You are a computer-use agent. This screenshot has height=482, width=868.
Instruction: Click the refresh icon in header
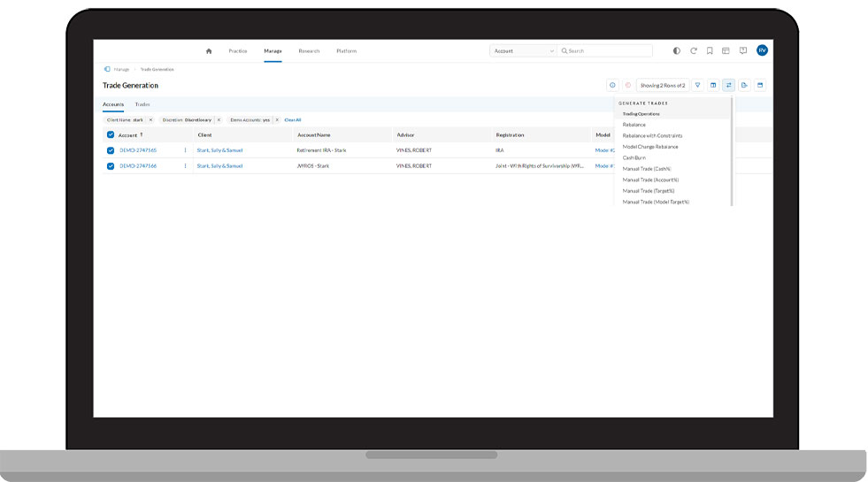(694, 51)
